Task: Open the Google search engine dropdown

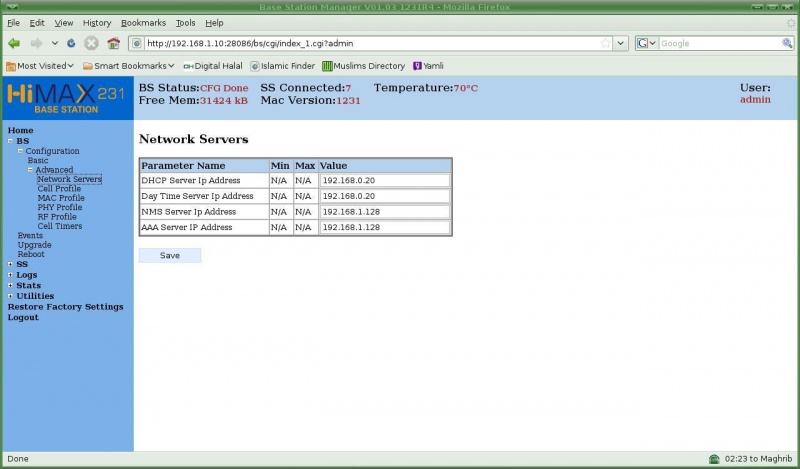Action: point(647,43)
